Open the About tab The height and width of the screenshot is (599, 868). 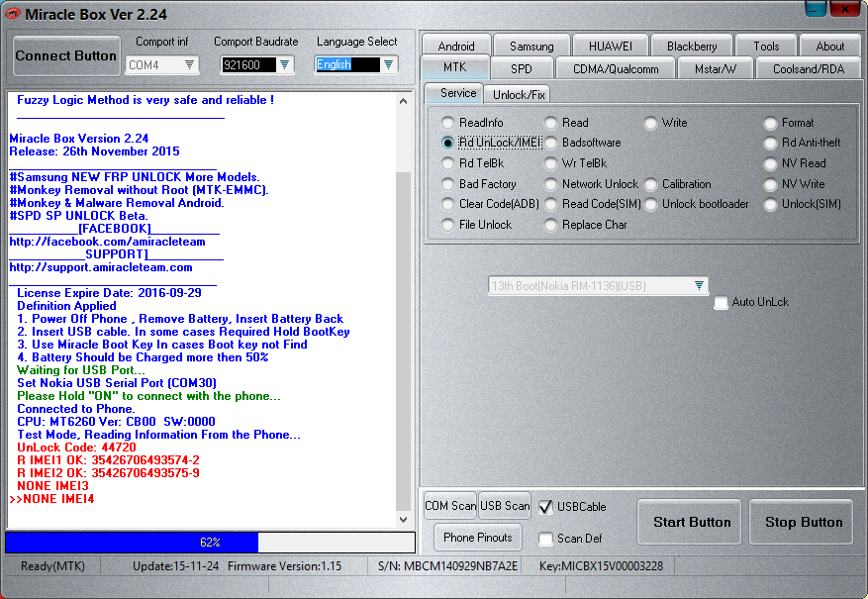pos(829,46)
